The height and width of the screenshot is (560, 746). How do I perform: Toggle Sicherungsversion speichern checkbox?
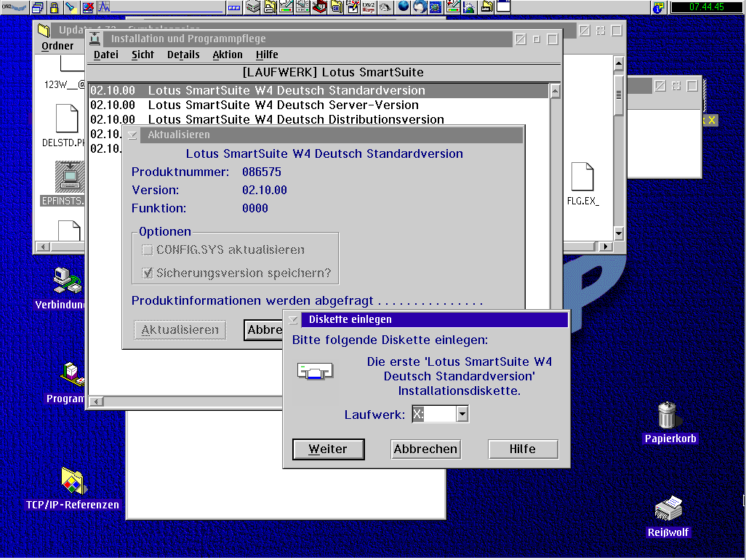(148, 273)
